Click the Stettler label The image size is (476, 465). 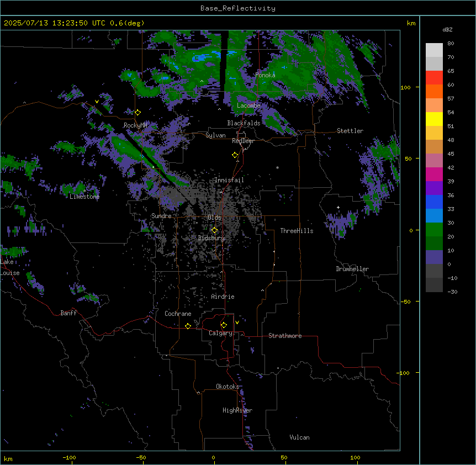coord(350,131)
